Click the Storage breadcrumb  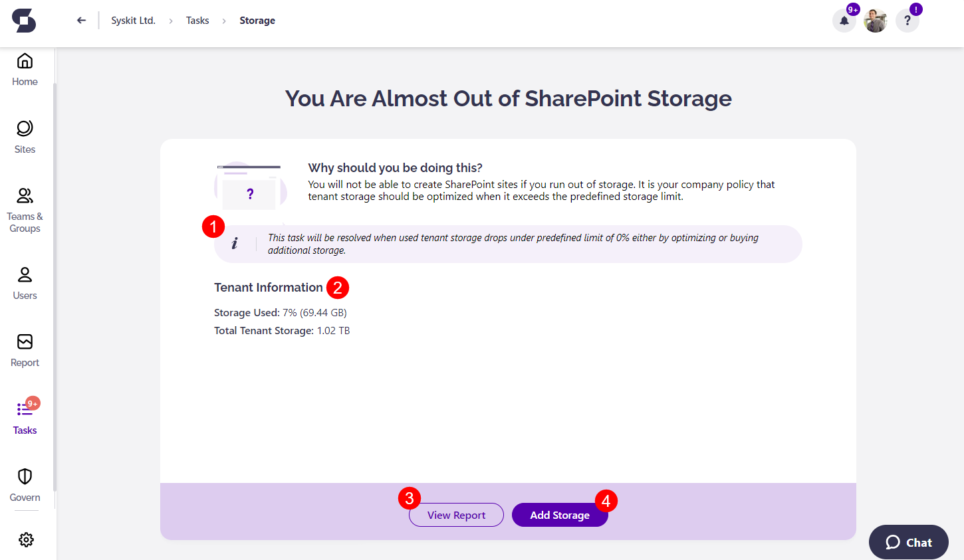click(257, 21)
